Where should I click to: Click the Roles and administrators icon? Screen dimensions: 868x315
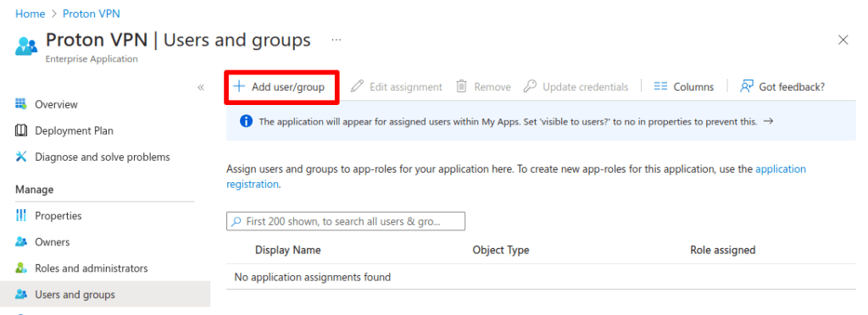pos(21,268)
